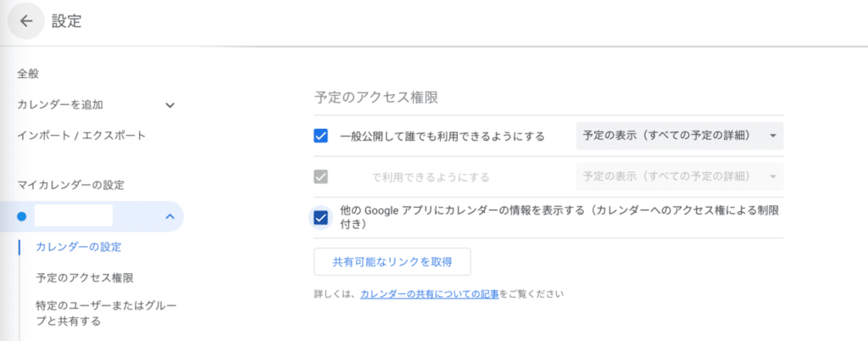
Task: Go to 予定のアクセス権限 in sidebar
Action: click(x=84, y=277)
